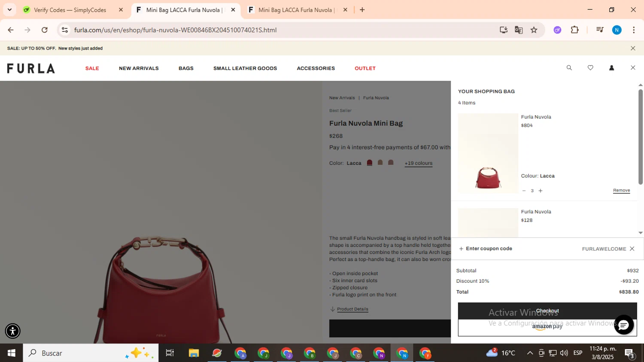This screenshot has height=362, width=644.
Task: Open the wishlist heart icon
Action: (590, 68)
